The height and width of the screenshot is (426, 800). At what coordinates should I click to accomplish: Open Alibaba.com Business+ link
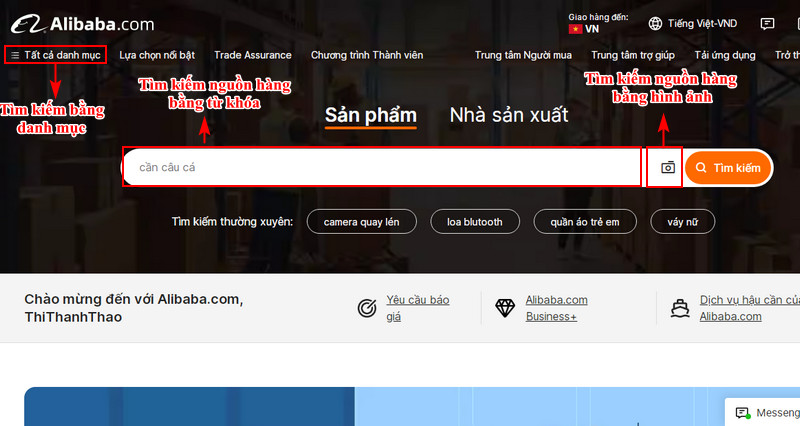[x=557, y=308]
